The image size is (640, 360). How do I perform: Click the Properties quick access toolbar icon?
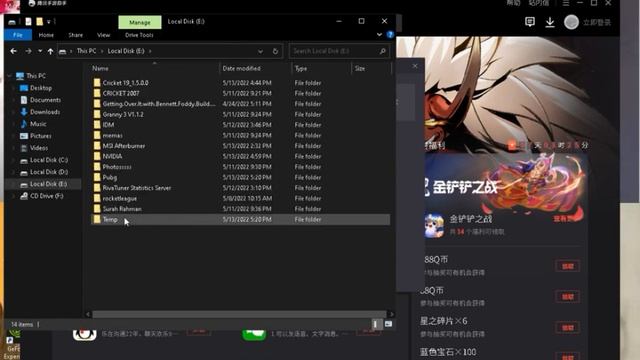click(x=28, y=22)
